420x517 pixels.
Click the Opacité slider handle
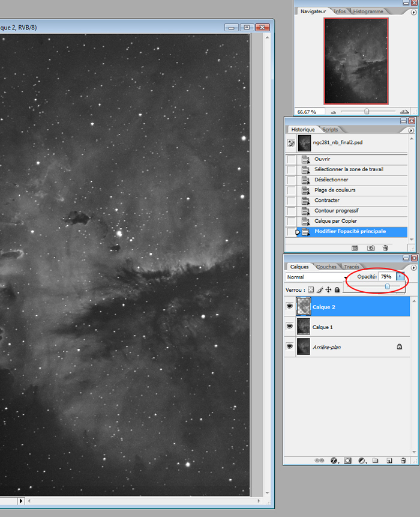[x=388, y=286]
